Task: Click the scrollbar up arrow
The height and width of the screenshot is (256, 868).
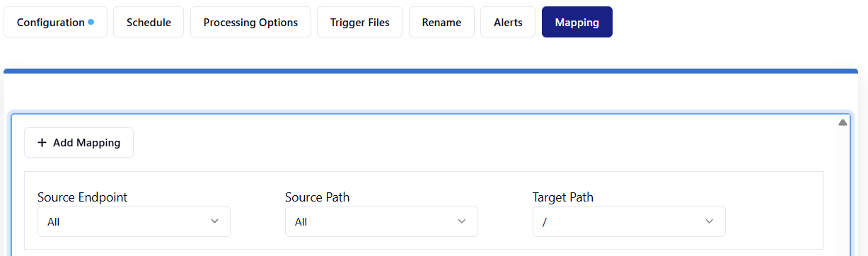Action: [843, 122]
